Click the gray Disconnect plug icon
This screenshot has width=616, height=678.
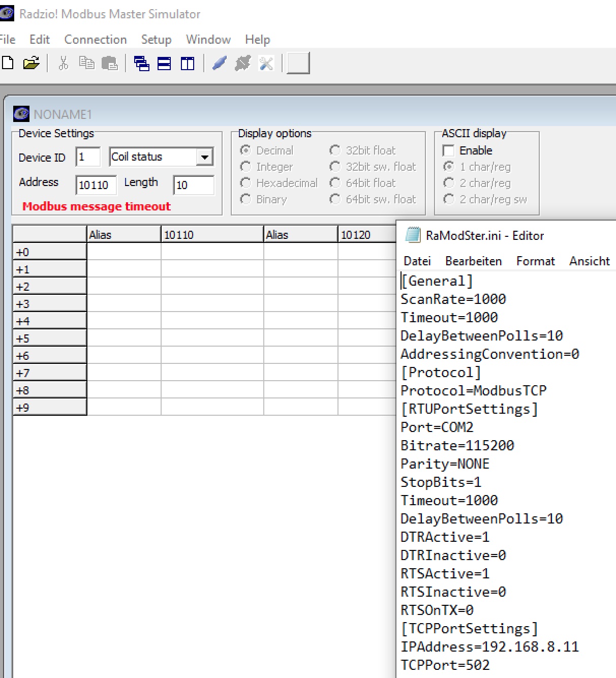[x=243, y=64]
